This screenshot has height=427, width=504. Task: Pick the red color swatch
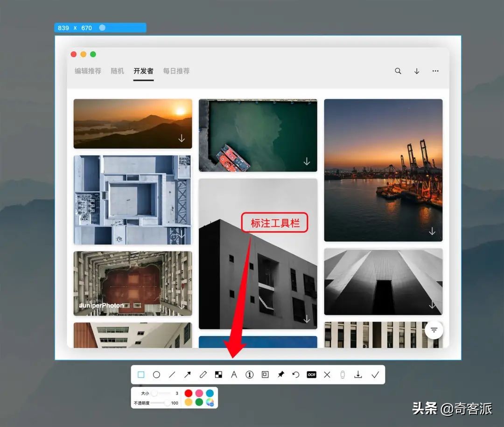click(x=189, y=393)
